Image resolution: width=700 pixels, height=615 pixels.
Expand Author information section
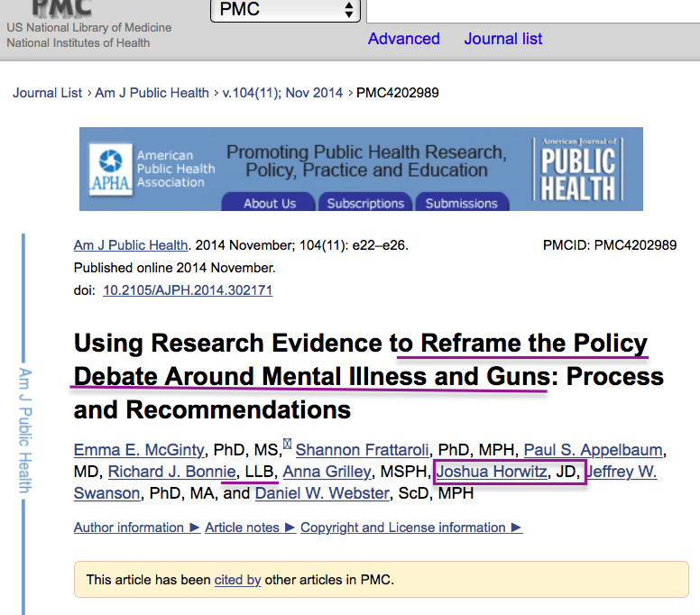(136, 528)
